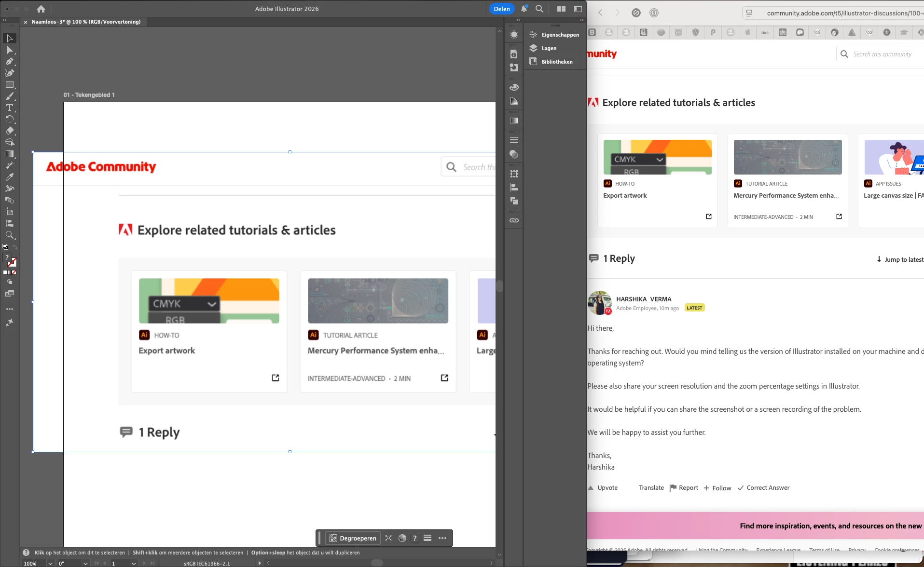Image resolution: width=924 pixels, height=567 pixels.
Task: Click the Illustrator home icon
Action: coord(41,9)
